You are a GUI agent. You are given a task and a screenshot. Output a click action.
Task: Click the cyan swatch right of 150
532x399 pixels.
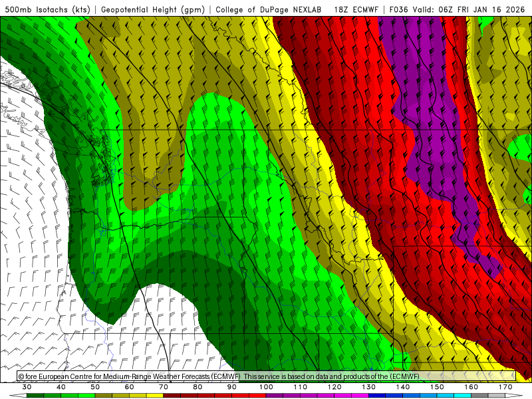(446, 396)
